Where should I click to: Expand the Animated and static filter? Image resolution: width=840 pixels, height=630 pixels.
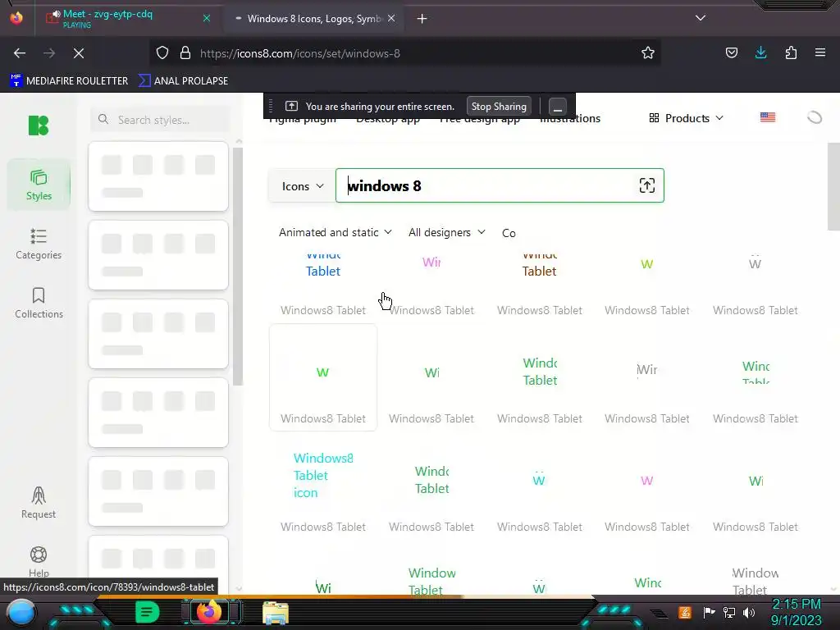click(336, 232)
